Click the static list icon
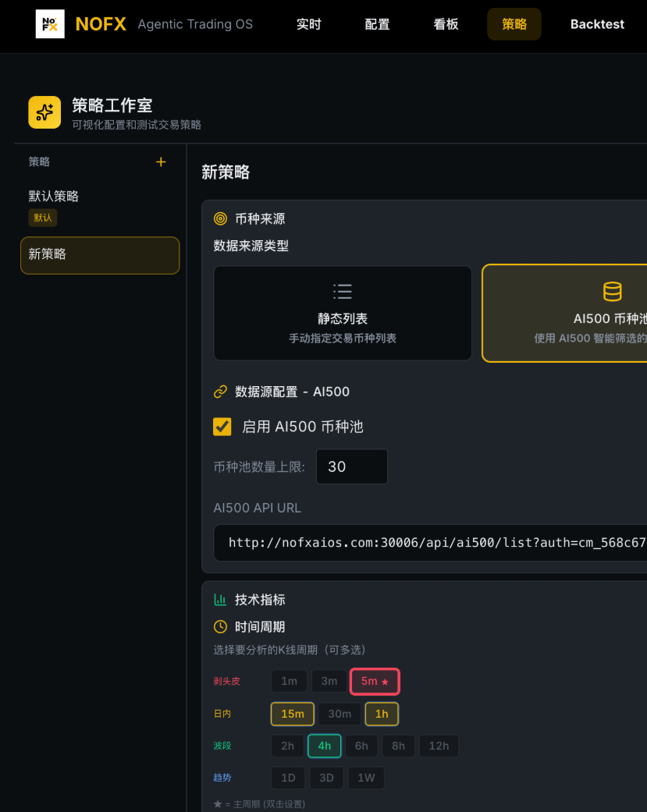 pyautogui.click(x=342, y=292)
